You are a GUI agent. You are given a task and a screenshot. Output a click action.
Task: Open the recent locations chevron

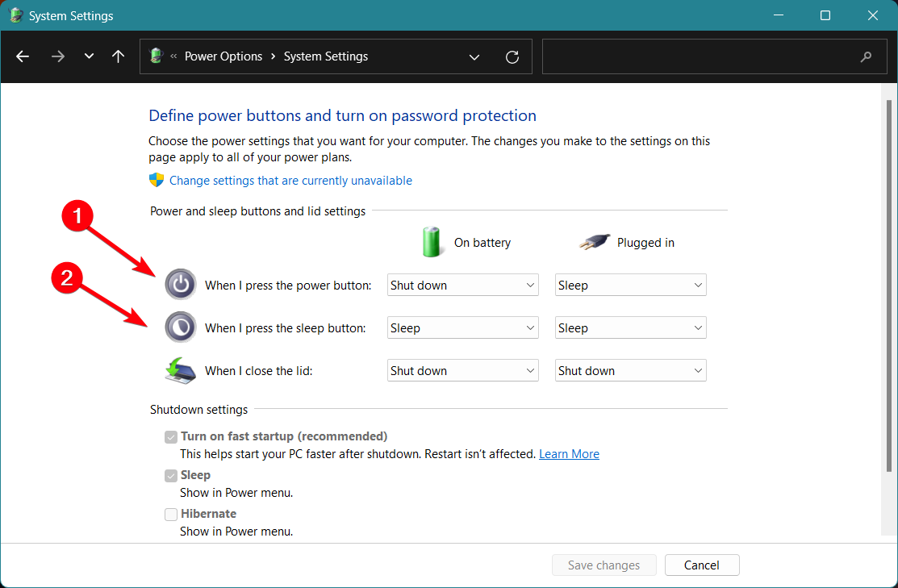(x=89, y=56)
